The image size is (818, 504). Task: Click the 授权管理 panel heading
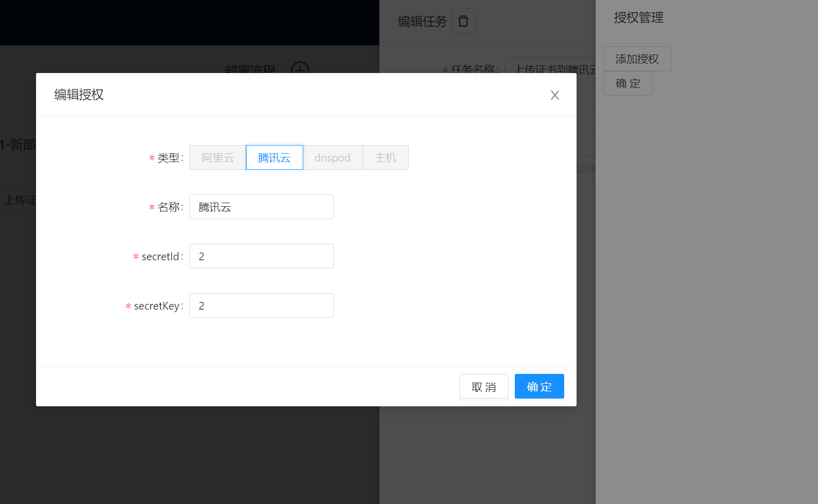638,18
